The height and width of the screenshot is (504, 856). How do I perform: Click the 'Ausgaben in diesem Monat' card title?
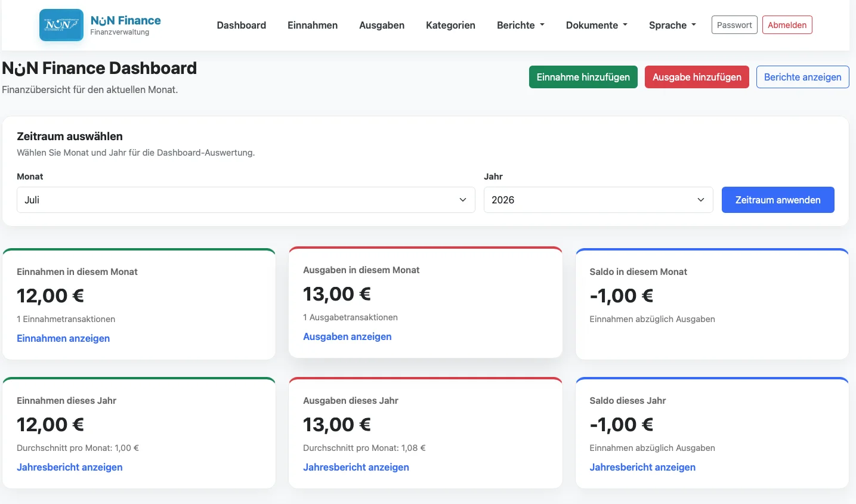coord(361,270)
